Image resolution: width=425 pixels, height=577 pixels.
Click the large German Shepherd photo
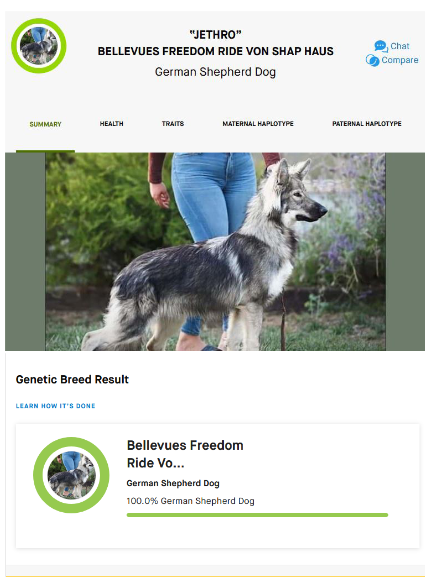[x=215, y=252]
